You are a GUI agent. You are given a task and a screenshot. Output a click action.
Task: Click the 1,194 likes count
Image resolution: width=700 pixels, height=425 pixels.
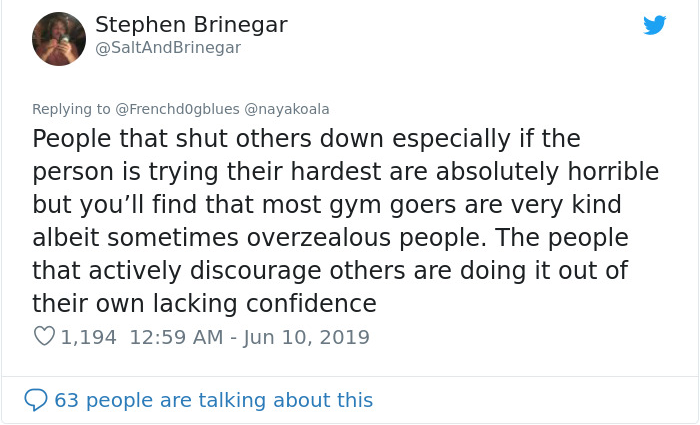click(89, 337)
